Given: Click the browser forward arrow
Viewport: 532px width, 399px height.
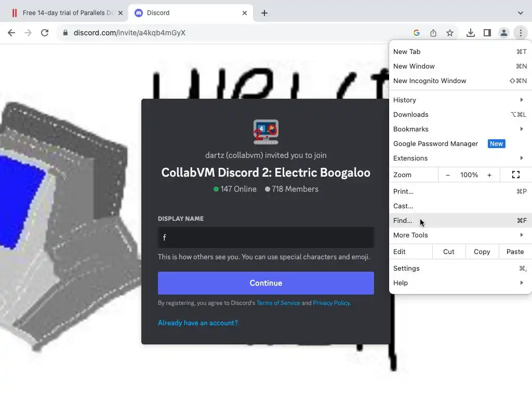Looking at the screenshot, I should click(28, 33).
